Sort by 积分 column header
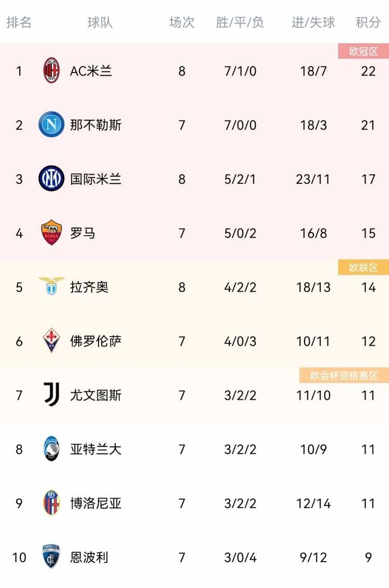389x588 pixels. click(x=368, y=22)
